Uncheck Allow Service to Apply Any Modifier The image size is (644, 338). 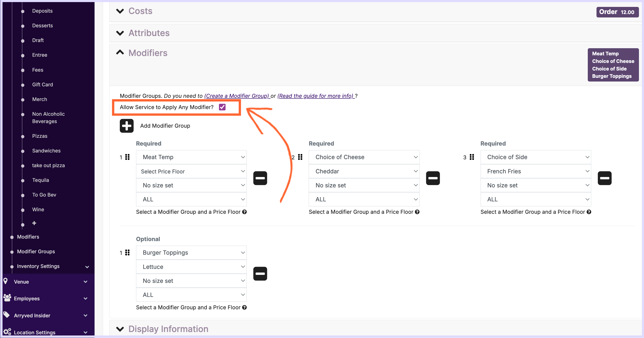point(222,107)
